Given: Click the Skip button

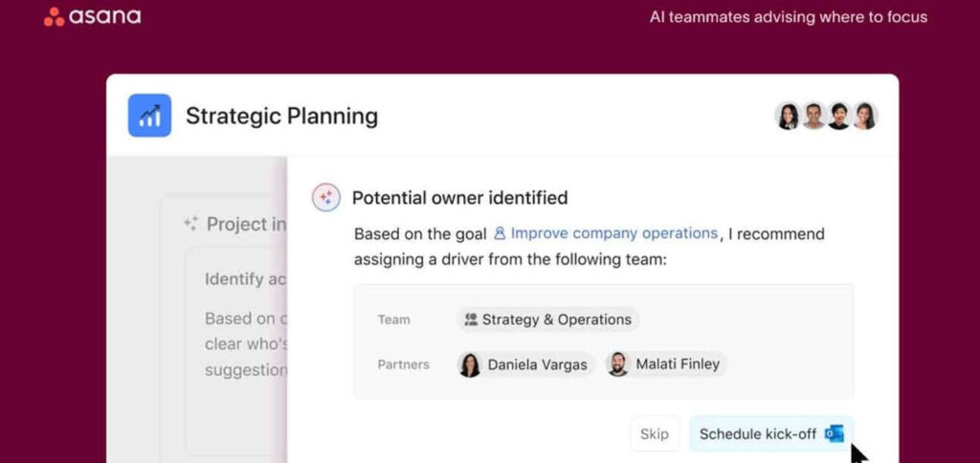Looking at the screenshot, I should point(655,433).
